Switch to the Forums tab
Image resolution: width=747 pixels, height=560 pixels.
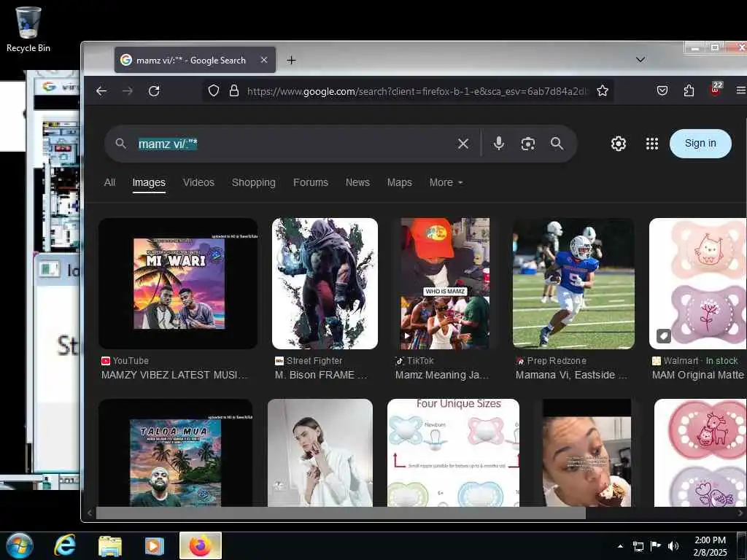(x=311, y=182)
